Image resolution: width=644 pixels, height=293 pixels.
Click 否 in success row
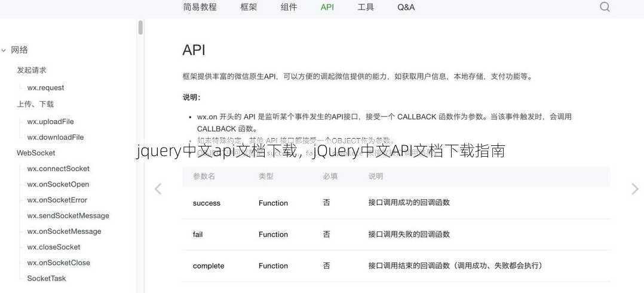[327, 203]
